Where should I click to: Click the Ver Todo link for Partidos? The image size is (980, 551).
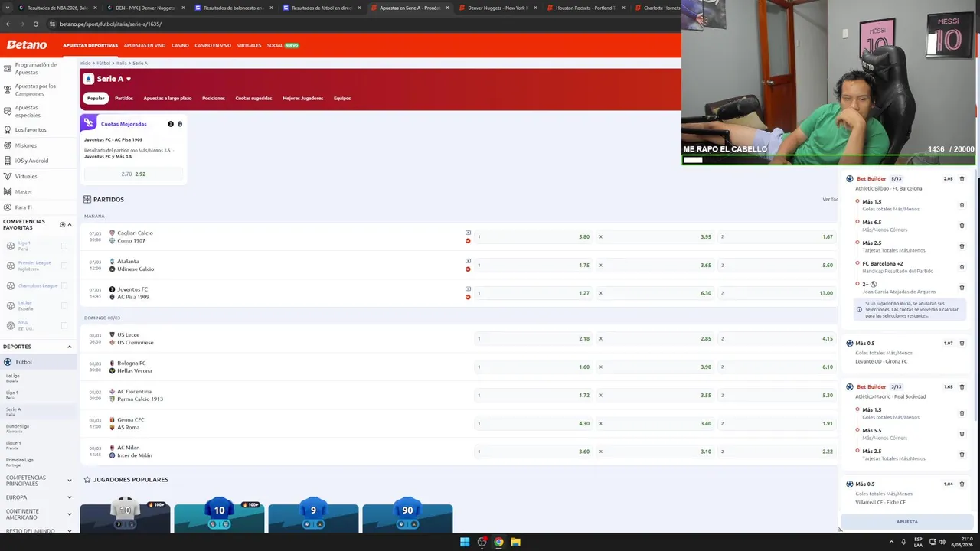[x=830, y=199]
